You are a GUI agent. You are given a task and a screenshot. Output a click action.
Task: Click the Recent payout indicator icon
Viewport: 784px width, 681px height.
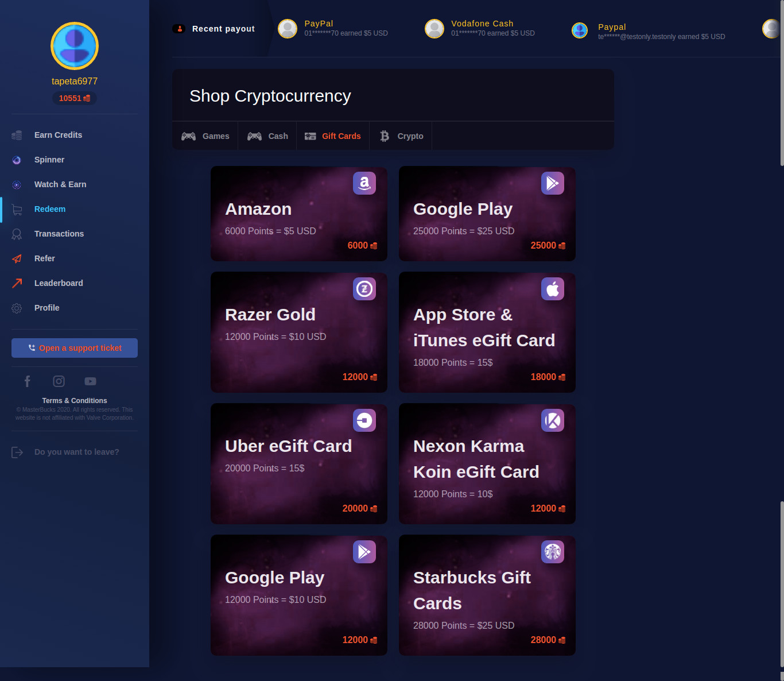pos(179,29)
